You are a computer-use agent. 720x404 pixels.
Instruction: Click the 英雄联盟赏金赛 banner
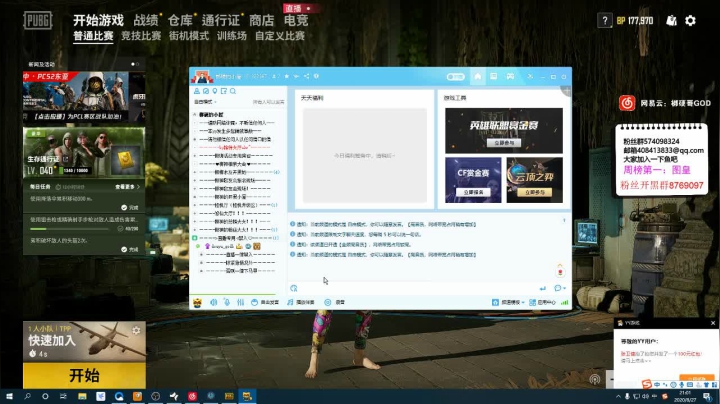click(x=504, y=130)
